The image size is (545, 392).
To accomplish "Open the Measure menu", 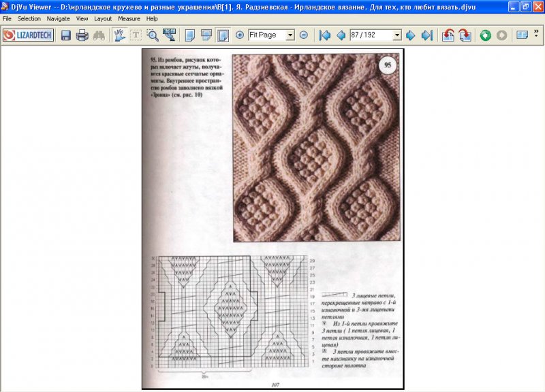I will [129, 19].
